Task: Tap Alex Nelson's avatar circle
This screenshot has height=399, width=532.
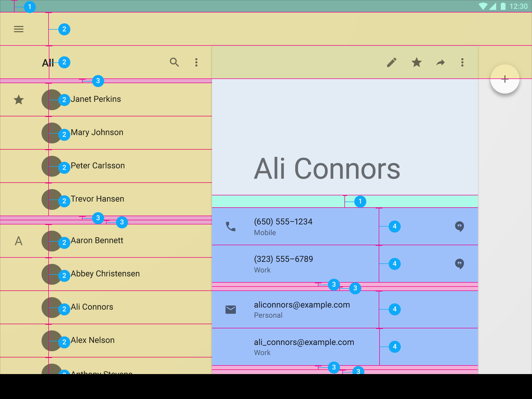Action: point(52,341)
